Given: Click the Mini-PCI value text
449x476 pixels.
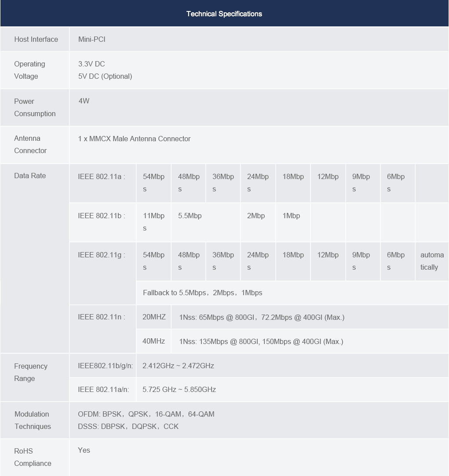Looking at the screenshot, I should [x=92, y=40].
